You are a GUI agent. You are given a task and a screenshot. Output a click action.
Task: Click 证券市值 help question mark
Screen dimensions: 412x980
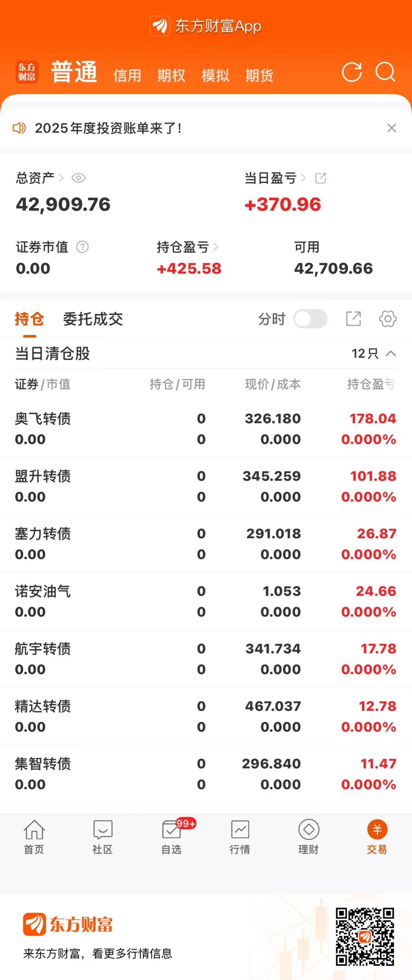point(82,247)
